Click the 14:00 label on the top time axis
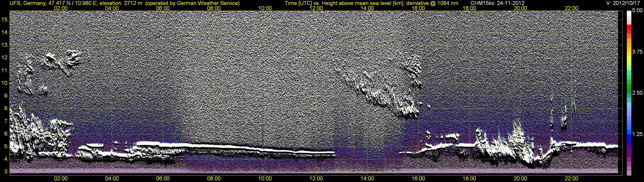Viewport: 644px width, 182px height. pos(367,8)
